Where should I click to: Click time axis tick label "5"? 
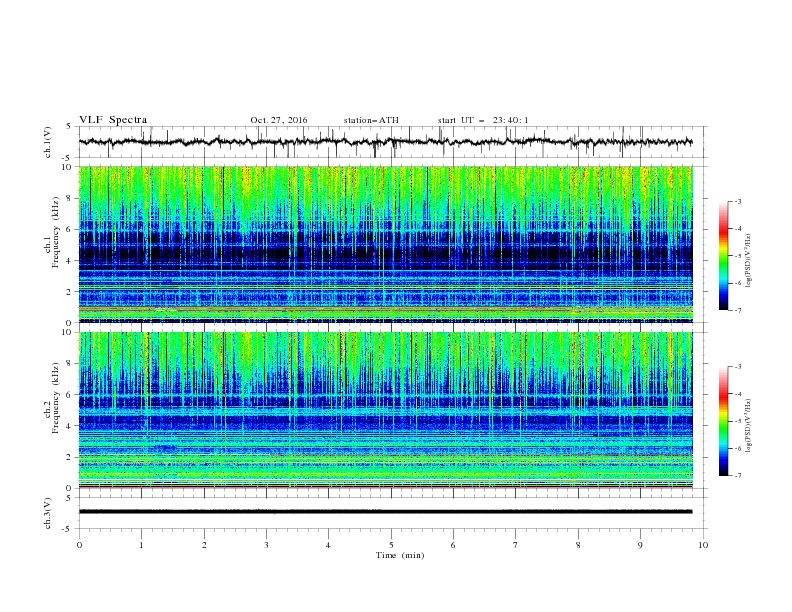(391, 545)
